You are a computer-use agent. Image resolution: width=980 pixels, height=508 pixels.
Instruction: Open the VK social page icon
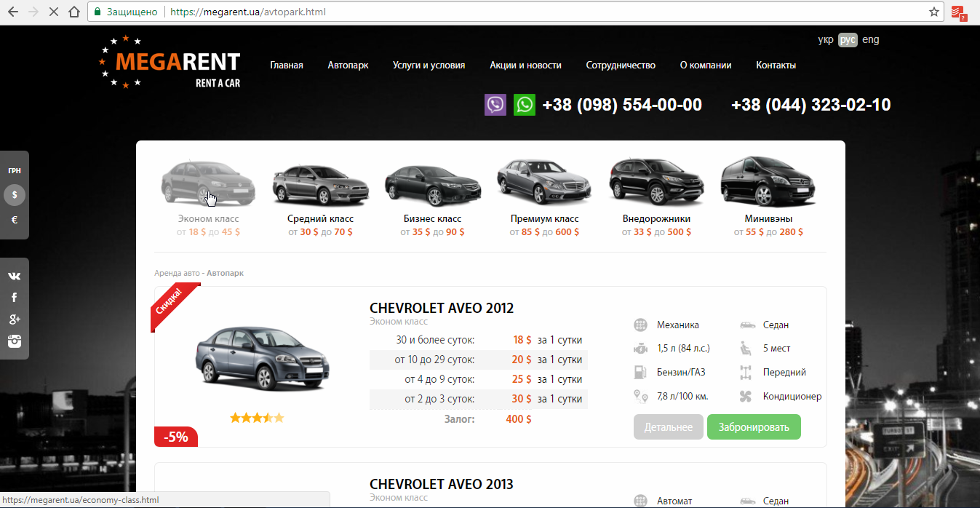(14, 276)
